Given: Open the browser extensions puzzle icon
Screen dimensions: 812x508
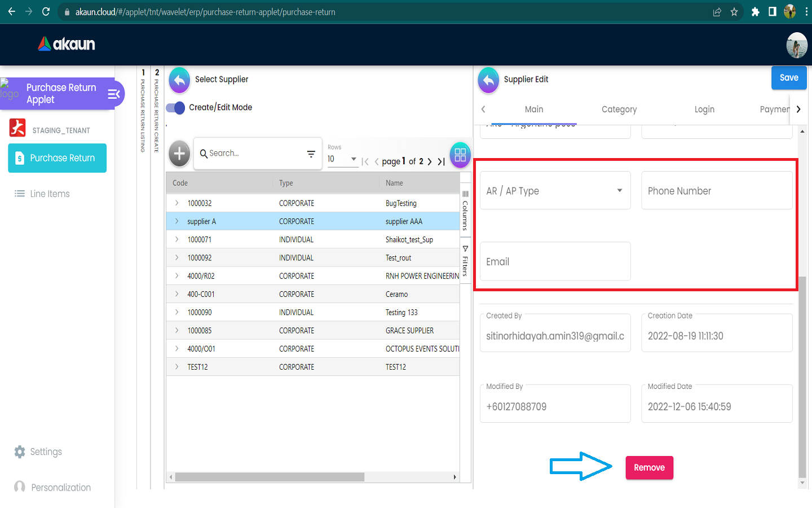Looking at the screenshot, I should 756,12.
